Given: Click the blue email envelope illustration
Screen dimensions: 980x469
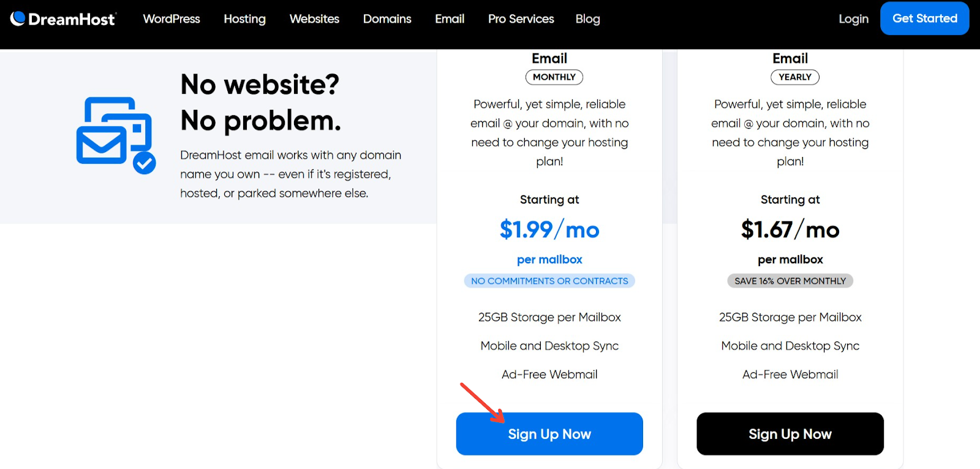Looking at the screenshot, I should [116, 133].
